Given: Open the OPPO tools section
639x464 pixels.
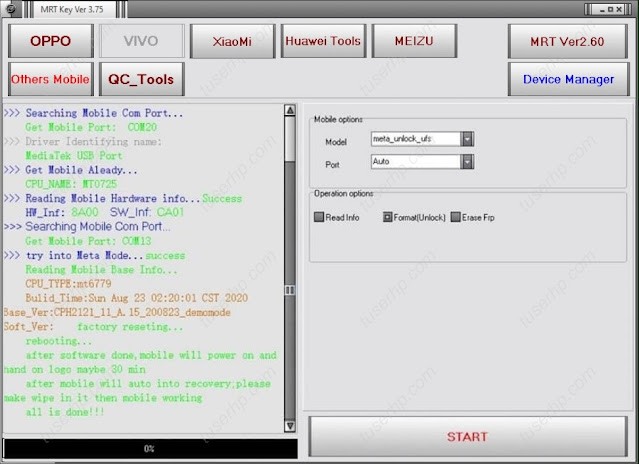Looking at the screenshot, I should [x=51, y=41].
